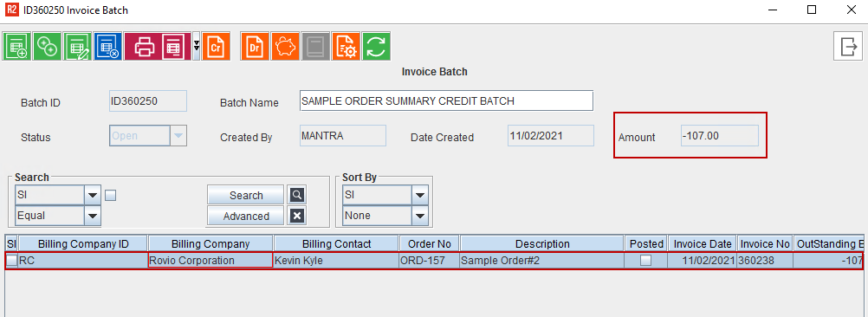Click the Billing Contact column header

click(x=337, y=243)
